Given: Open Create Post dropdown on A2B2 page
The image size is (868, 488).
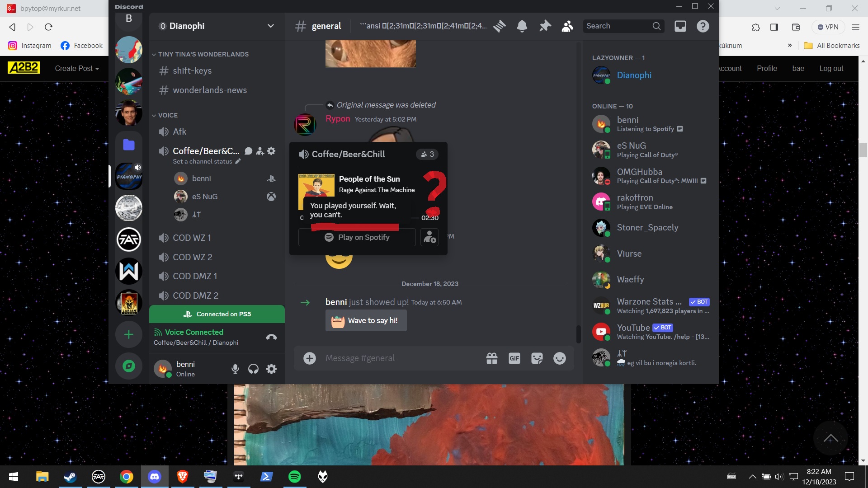Looking at the screenshot, I should coord(77,68).
